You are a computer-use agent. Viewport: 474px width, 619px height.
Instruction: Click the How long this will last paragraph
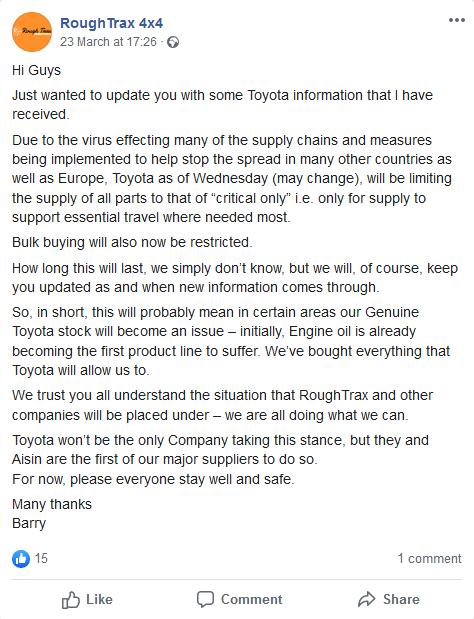pos(235,278)
